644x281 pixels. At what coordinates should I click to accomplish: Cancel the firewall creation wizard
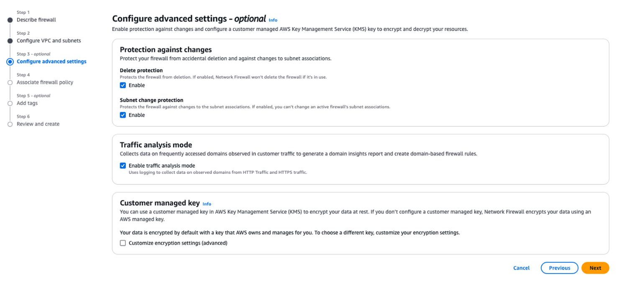tap(521, 268)
